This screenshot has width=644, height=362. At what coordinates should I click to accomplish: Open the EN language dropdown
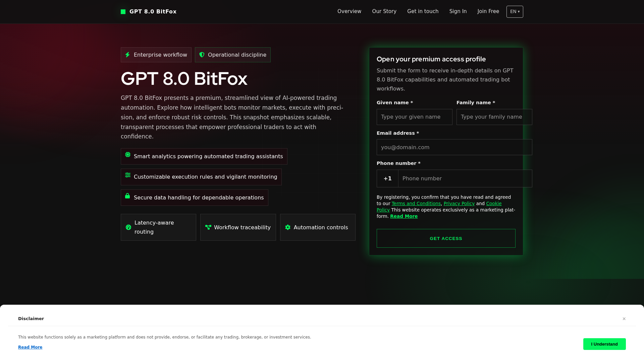tap(515, 12)
